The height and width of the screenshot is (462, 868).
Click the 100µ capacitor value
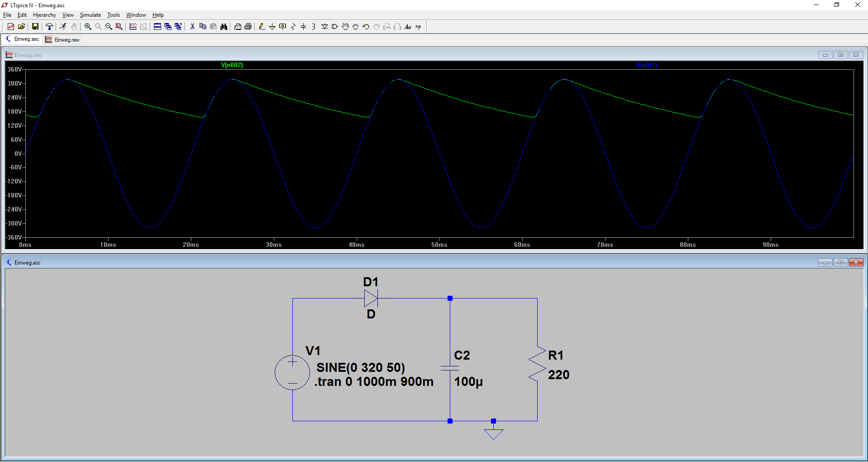point(468,382)
